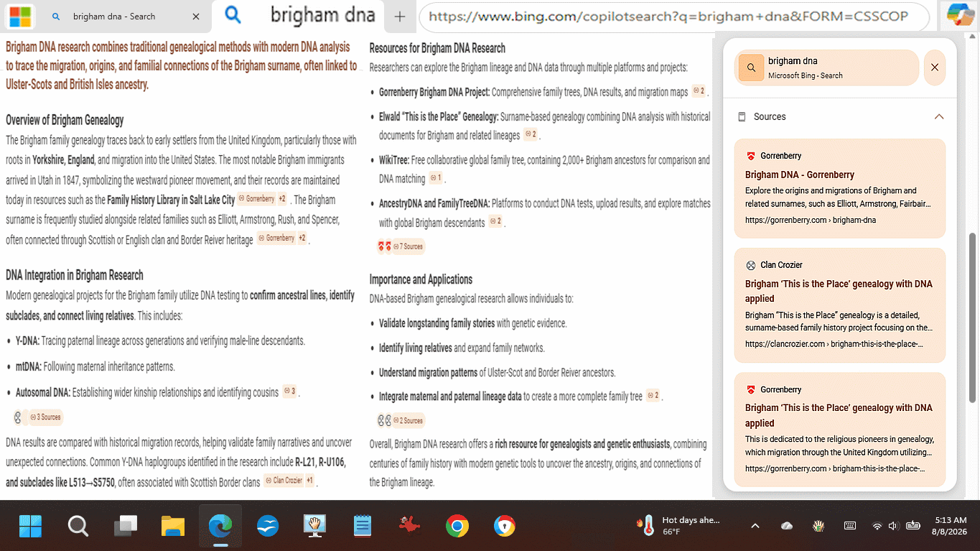Click the 'Autosomal DNA:' bullet label

click(43, 392)
